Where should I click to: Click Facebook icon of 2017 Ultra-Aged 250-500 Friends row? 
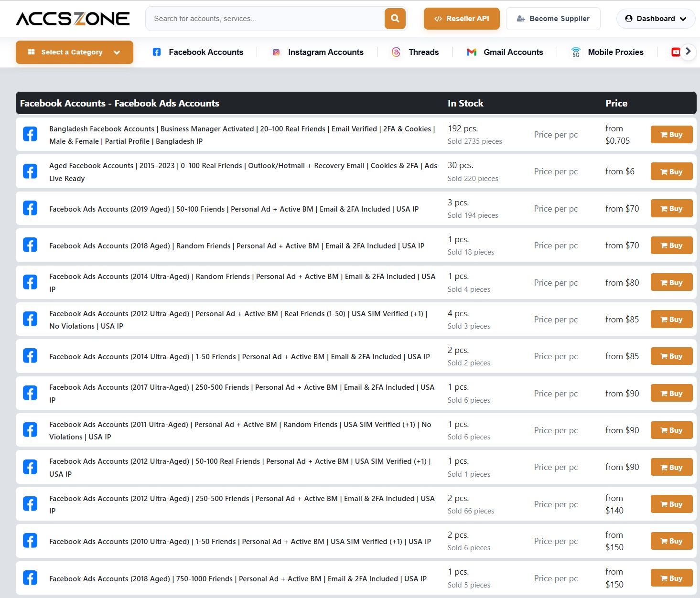30,393
